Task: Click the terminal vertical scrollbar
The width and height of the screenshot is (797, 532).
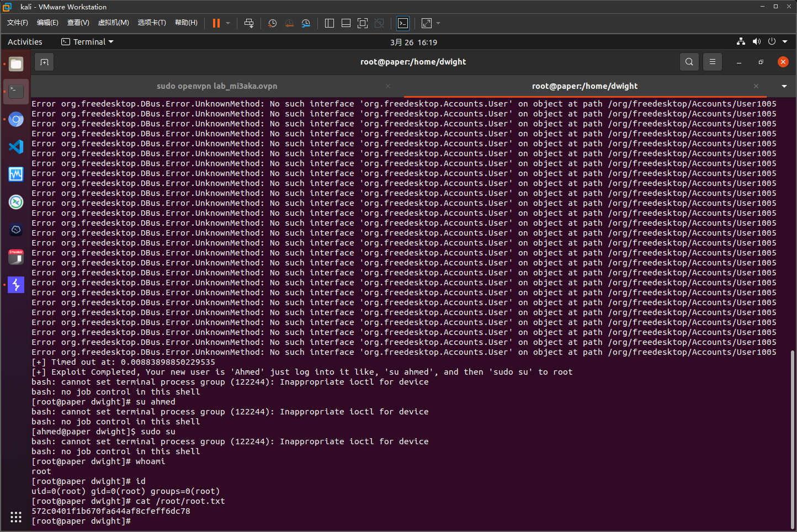Action: pyautogui.click(x=793, y=439)
